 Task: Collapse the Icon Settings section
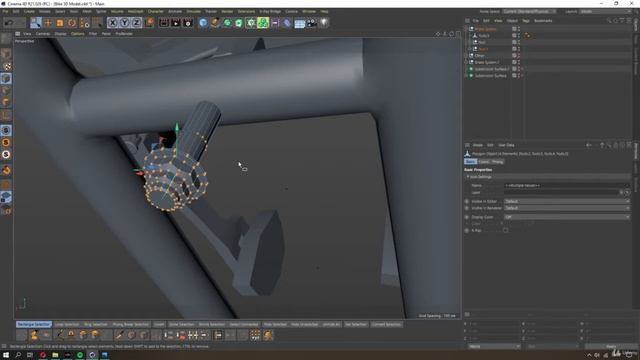[468, 177]
